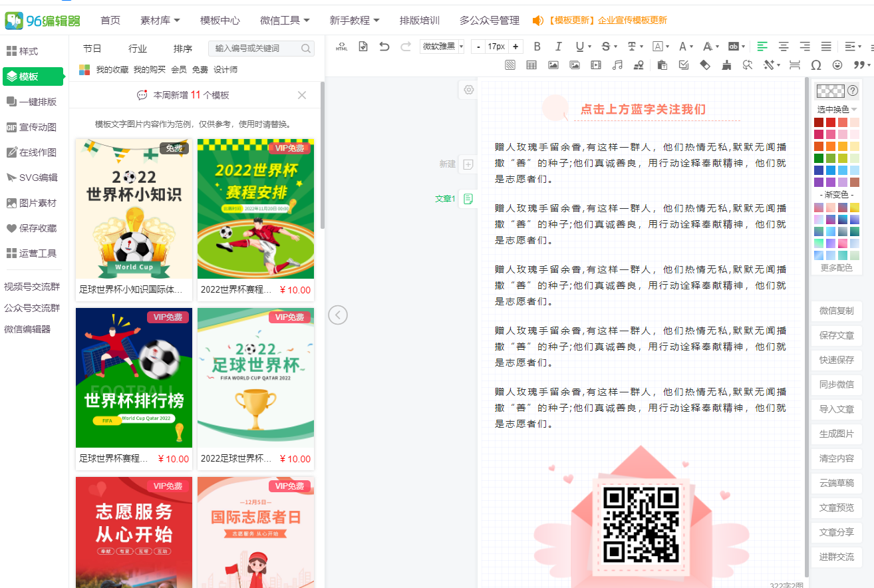Insert a divider line
This screenshot has width=874, height=588.
point(794,65)
